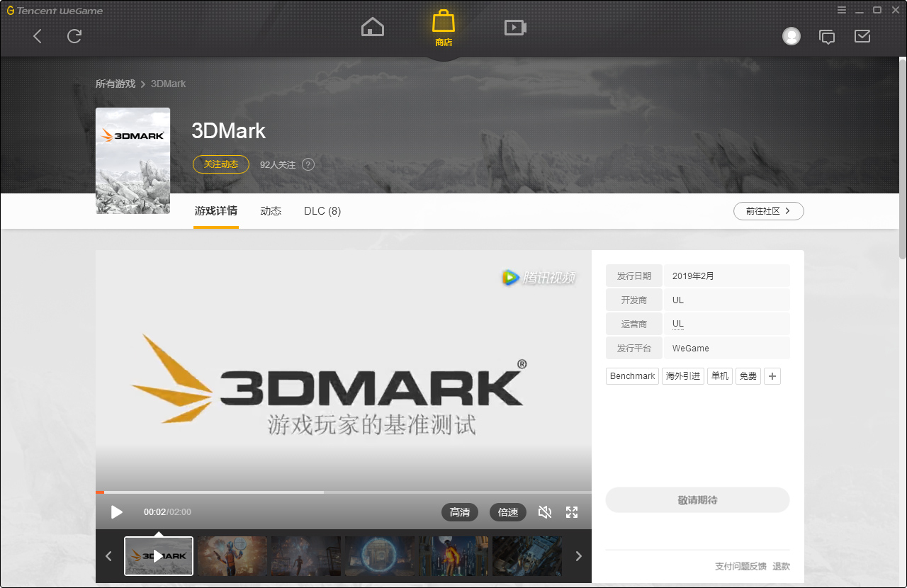Open the user profile avatar
907x588 pixels.
791,36
